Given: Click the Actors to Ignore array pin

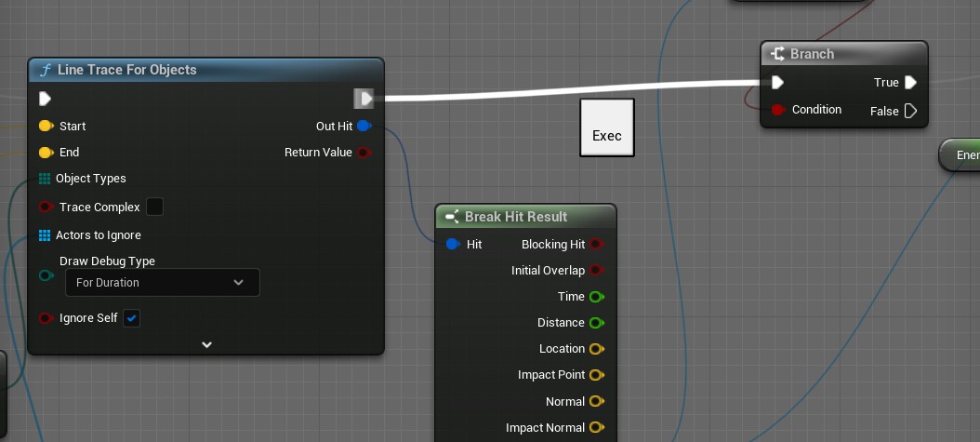Looking at the screenshot, I should pyautogui.click(x=45, y=235).
